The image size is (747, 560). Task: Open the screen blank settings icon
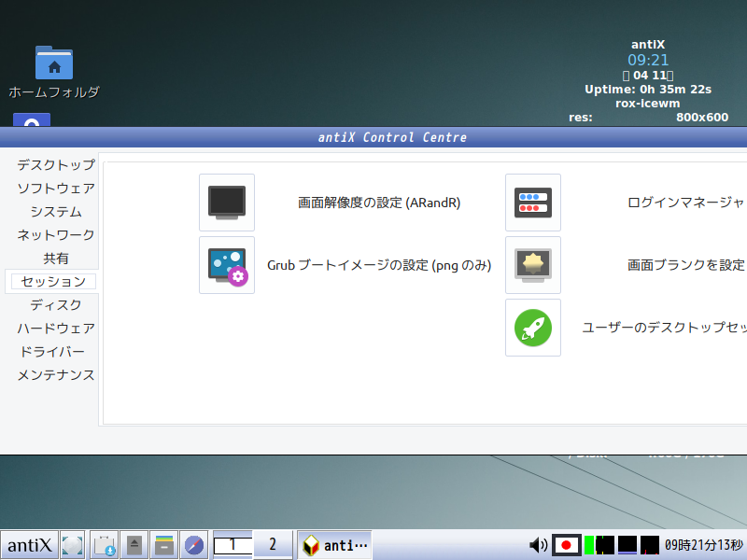(x=533, y=265)
